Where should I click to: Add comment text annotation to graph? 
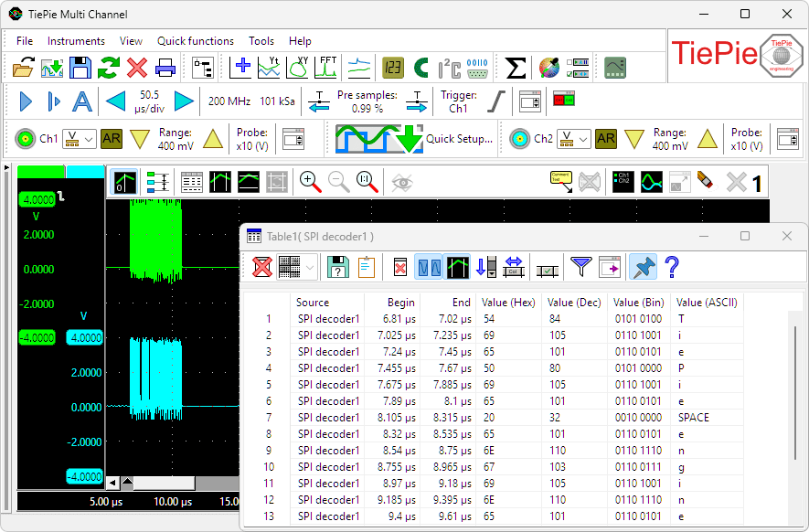click(x=561, y=182)
